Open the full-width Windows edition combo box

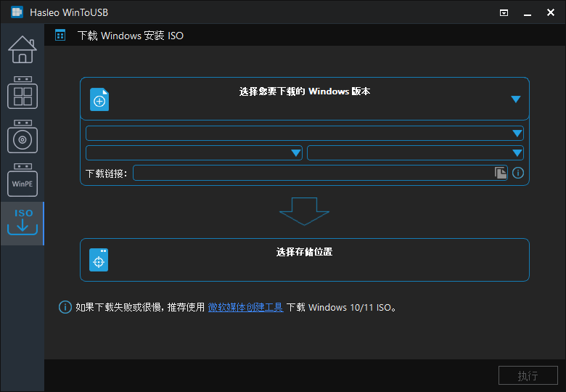click(x=305, y=133)
